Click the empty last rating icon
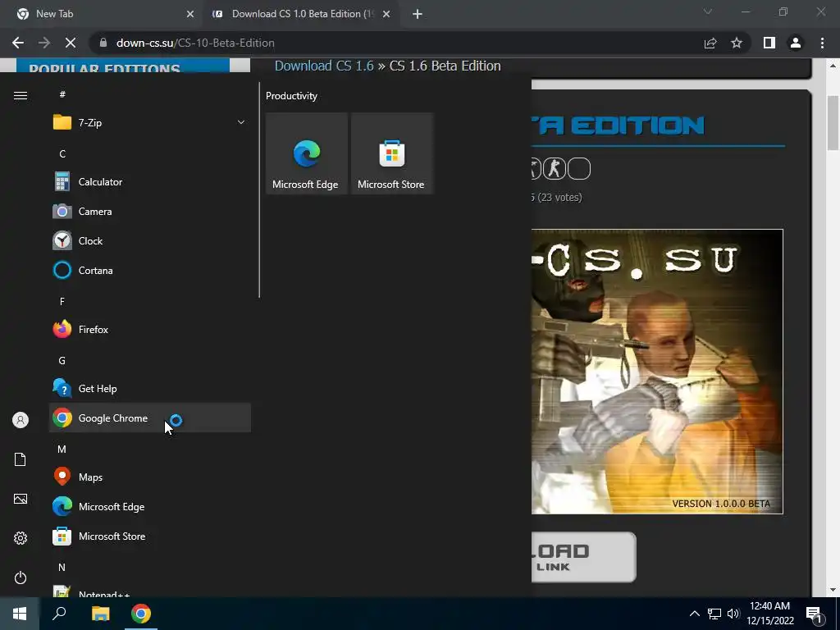 (579, 169)
